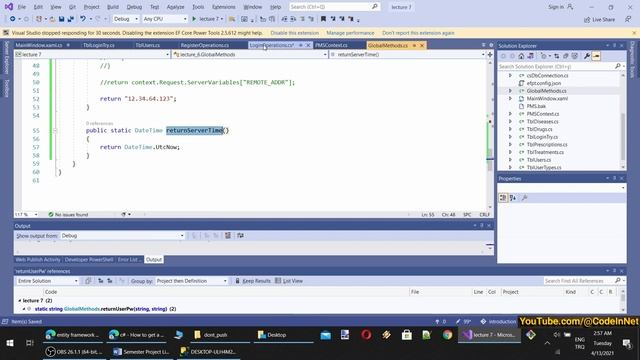Open the Debug menu
The width and height of the screenshot is (640, 360).
(x=134, y=7)
